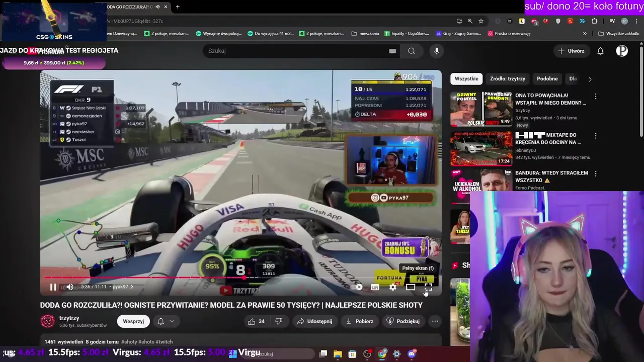Enter full screen mode
This screenshot has height=362, width=644.
[428, 287]
